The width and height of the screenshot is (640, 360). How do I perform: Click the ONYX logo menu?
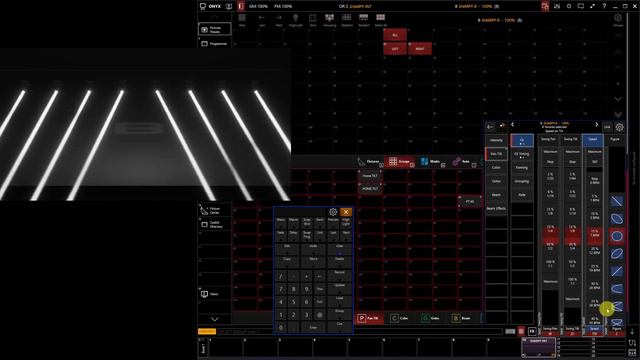[211, 6]
